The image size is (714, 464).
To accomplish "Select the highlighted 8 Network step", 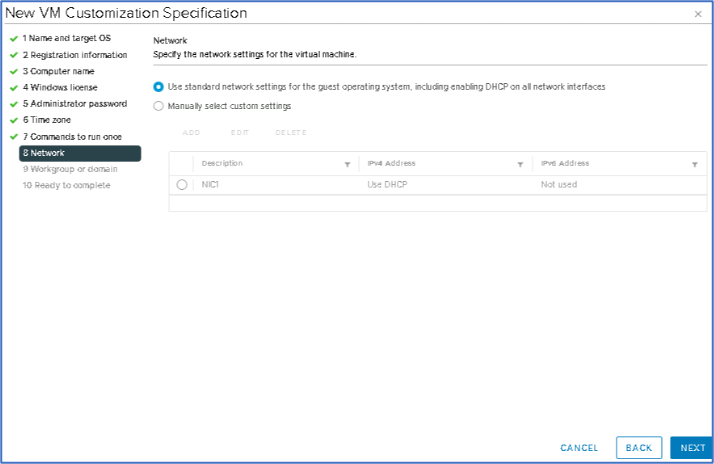I will coord(80,153).
